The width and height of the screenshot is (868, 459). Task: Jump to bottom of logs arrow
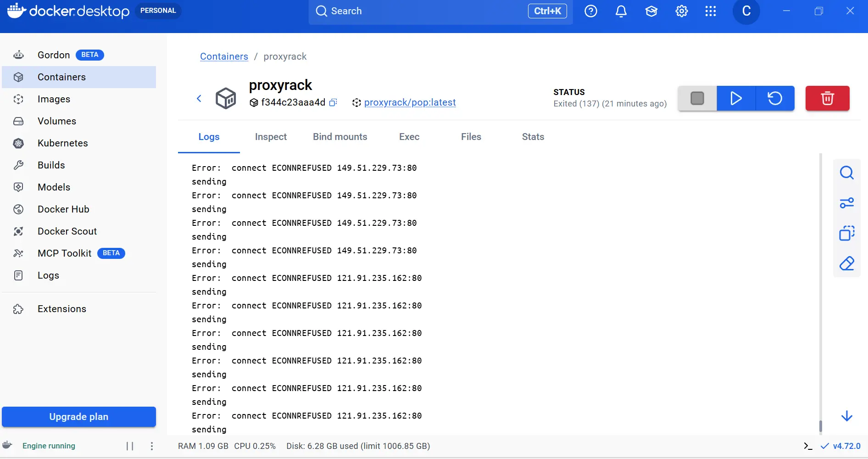(x=847, y=416)
